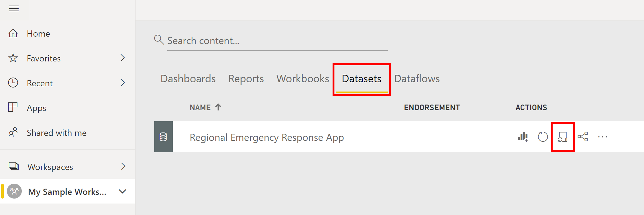Open Workspaces navigation item
Screen dimensions: 644x215
pyautogui.click(x=50, y=167)
